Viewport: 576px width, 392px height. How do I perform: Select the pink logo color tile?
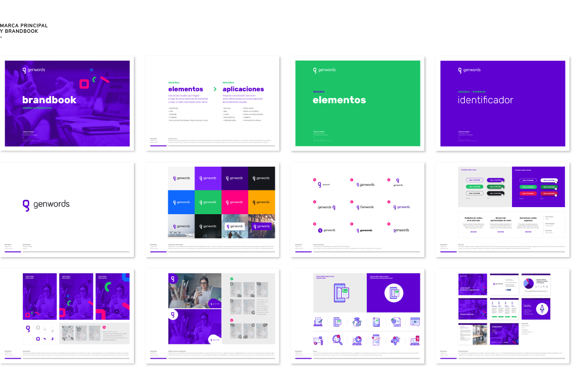(235, 202)
